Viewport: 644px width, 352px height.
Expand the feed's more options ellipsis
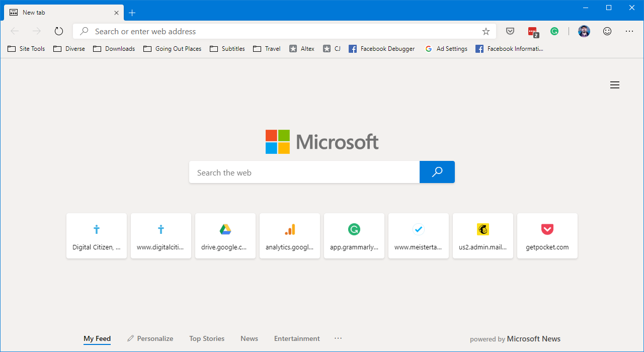click(x=338, y=338)
